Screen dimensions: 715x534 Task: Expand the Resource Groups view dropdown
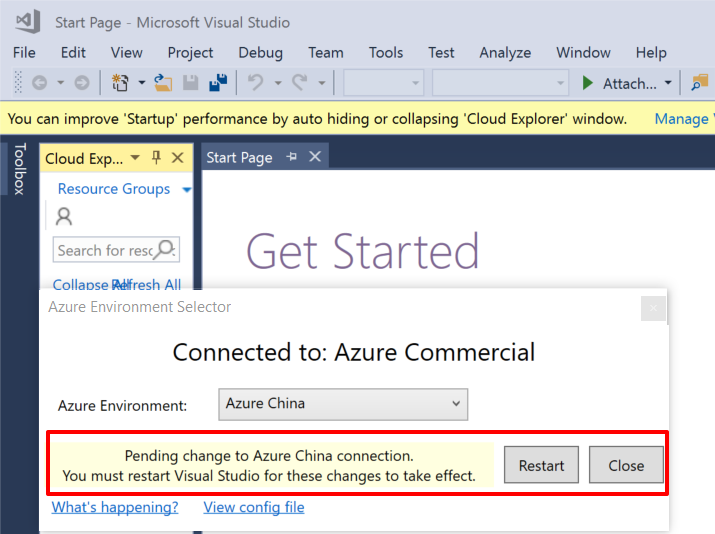[x=187, y=189]
